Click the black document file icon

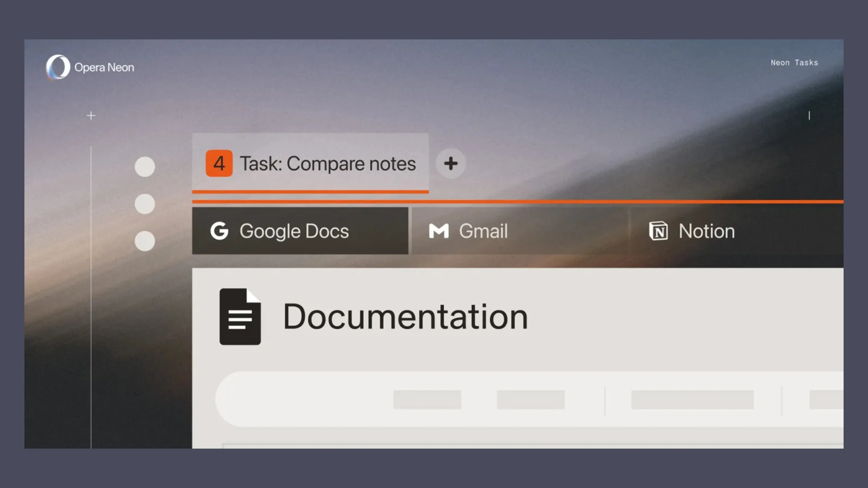pyautogui.click(x=240, y=317)
